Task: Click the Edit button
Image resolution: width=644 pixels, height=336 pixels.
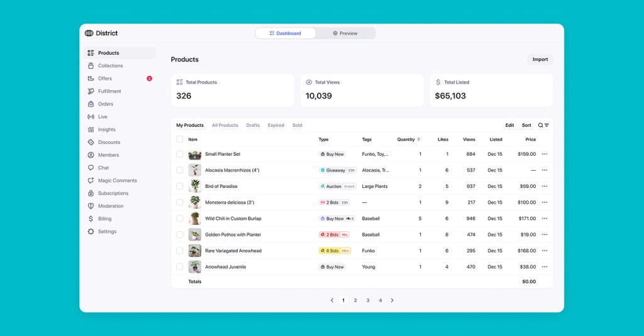Action: pyautogui.click(x=509, y=125)
